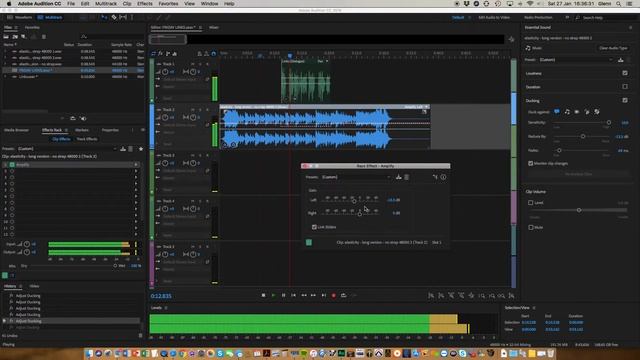Click Edit Audio to Video workspace

click(494, 18)
